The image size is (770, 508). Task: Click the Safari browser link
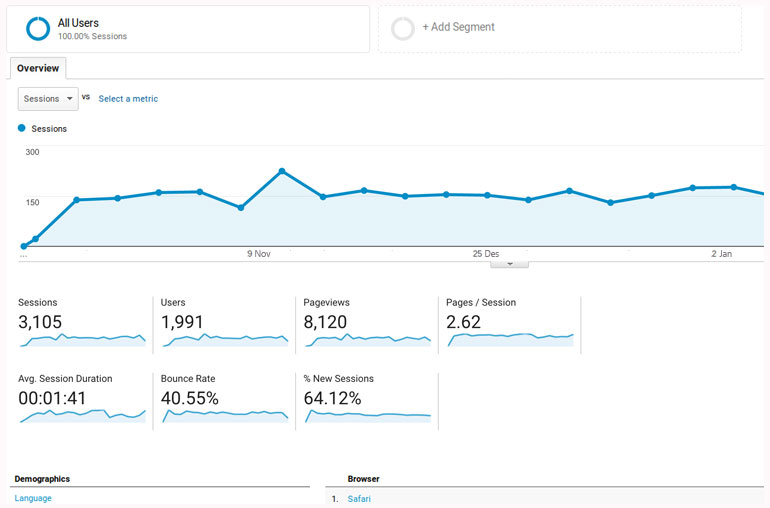pos(359,498)
